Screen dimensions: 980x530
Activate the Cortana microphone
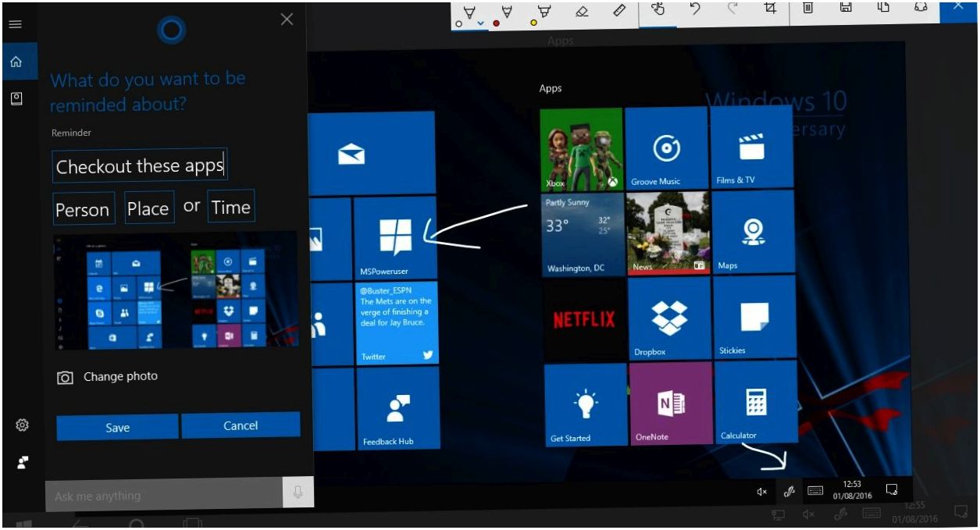click(x=298, y=493)
